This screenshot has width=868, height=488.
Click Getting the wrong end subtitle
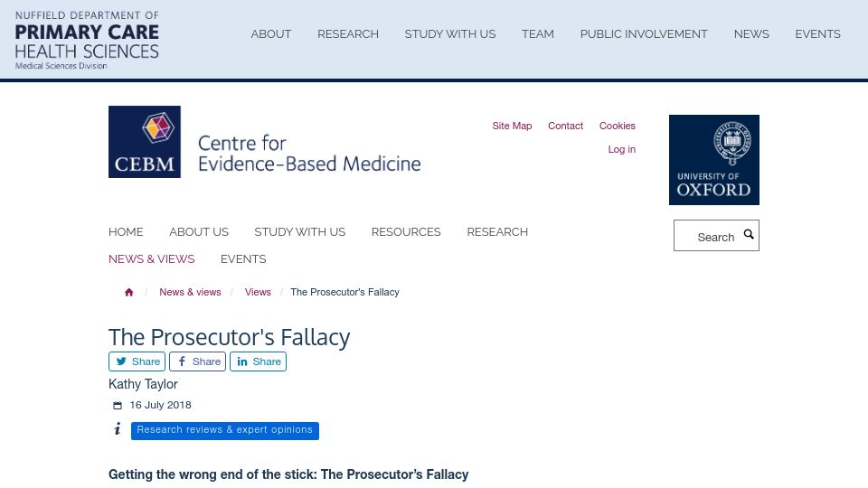tap(288, 474)
